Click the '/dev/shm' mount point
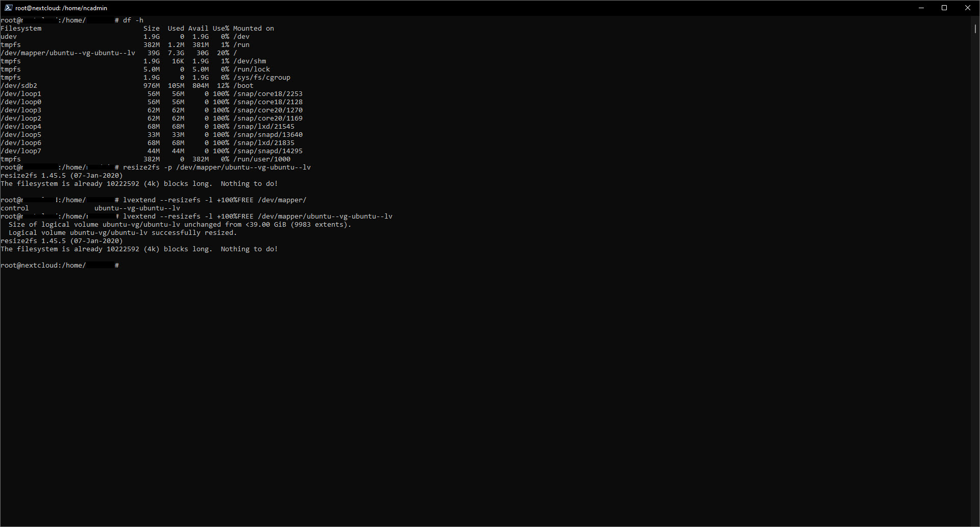This screenshot has height=527, width=980. [250, 61]
